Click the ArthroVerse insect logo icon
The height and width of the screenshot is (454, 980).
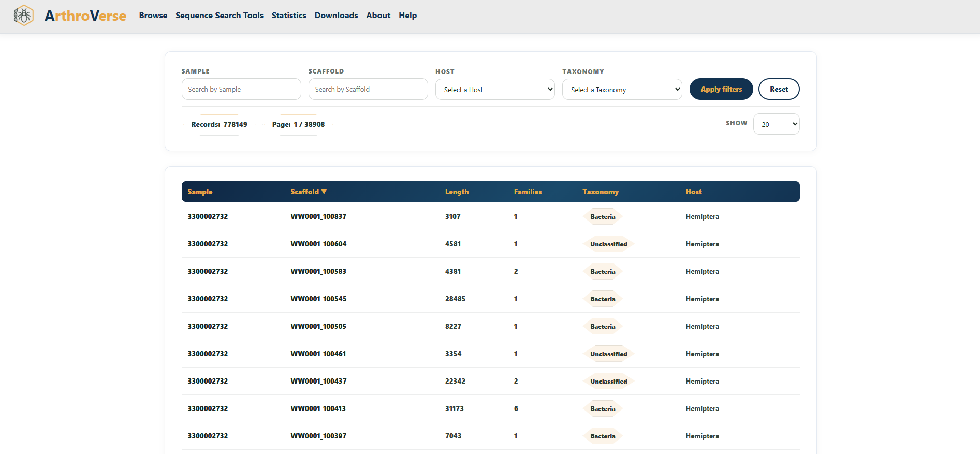point(23,16)
